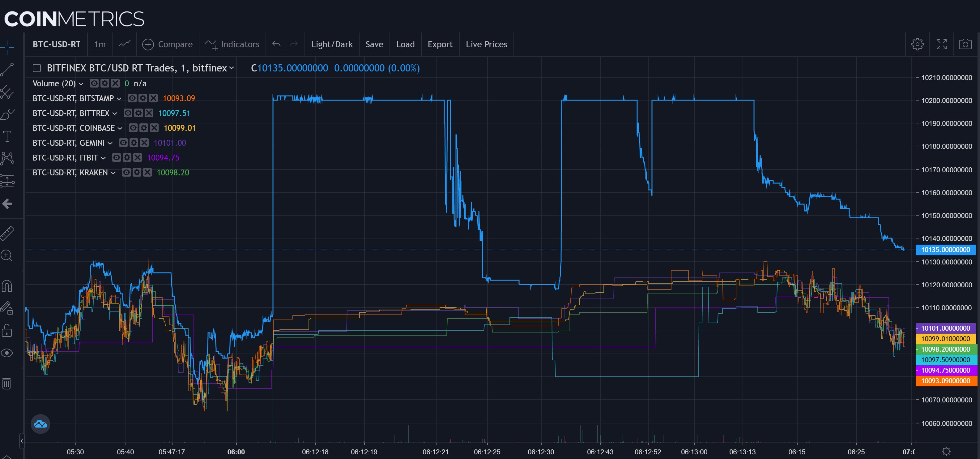
Task: Hide the COINBASE series
Action: coord(133,128)
